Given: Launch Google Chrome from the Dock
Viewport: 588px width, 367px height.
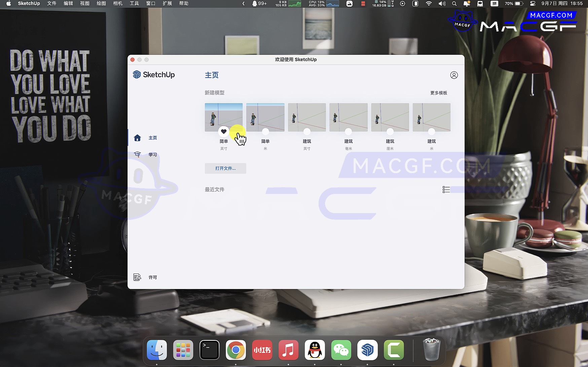Looking at the screenshot, I should [x=235, y=350].
